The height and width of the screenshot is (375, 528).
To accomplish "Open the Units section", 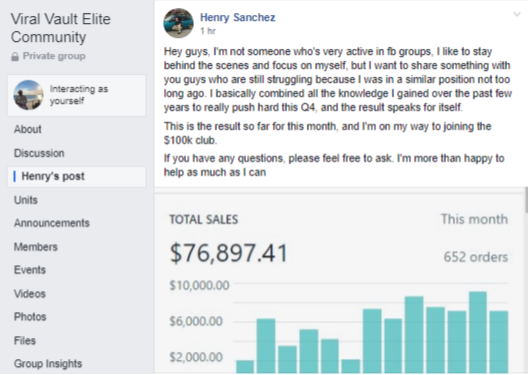I will coord(26,200).
